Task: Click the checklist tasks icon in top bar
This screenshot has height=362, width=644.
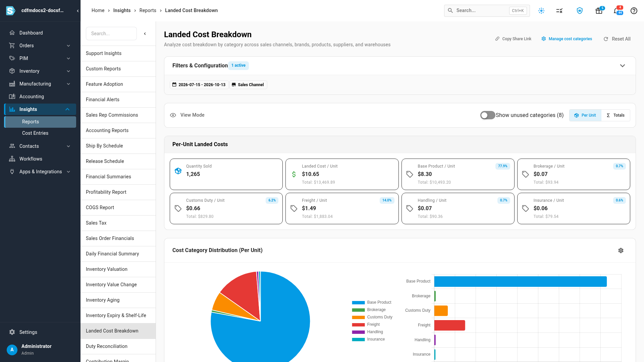Action: coord(559,11)
